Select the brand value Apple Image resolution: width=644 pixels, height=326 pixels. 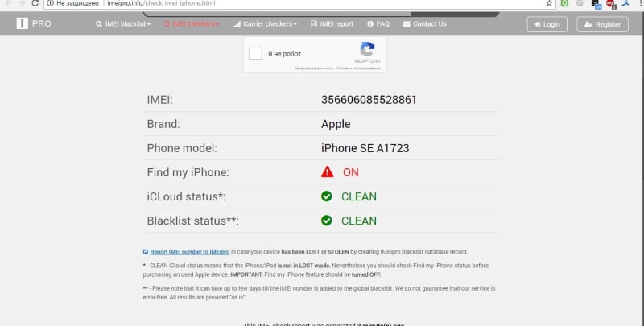coord(336,124)
